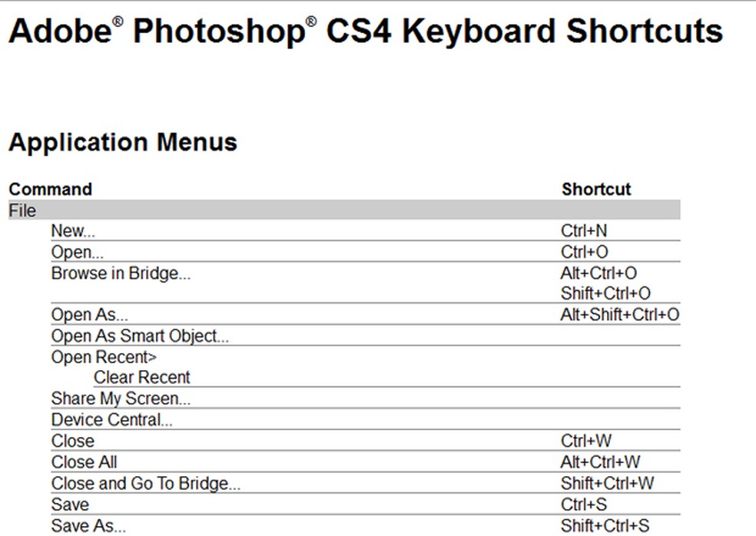Viewport: 756px width, 536px height.
Task: Expand the Open Recent> entry
Action: coord(104,357)
